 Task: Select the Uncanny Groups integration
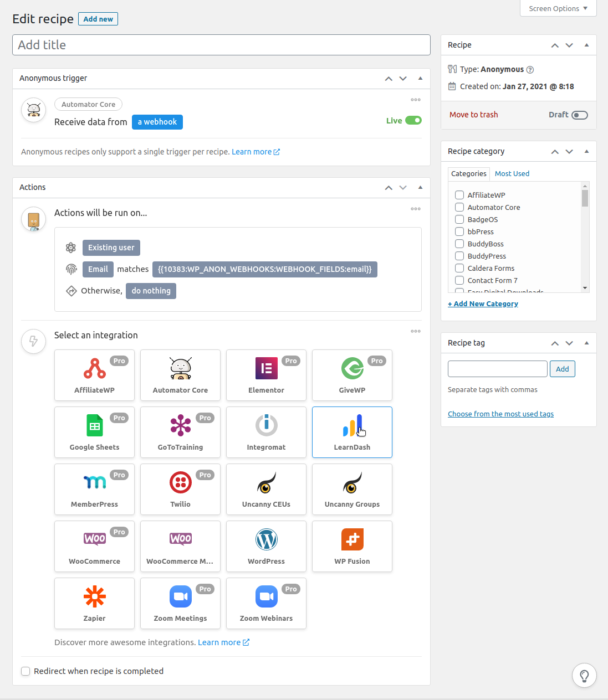(x=352, y=489)
